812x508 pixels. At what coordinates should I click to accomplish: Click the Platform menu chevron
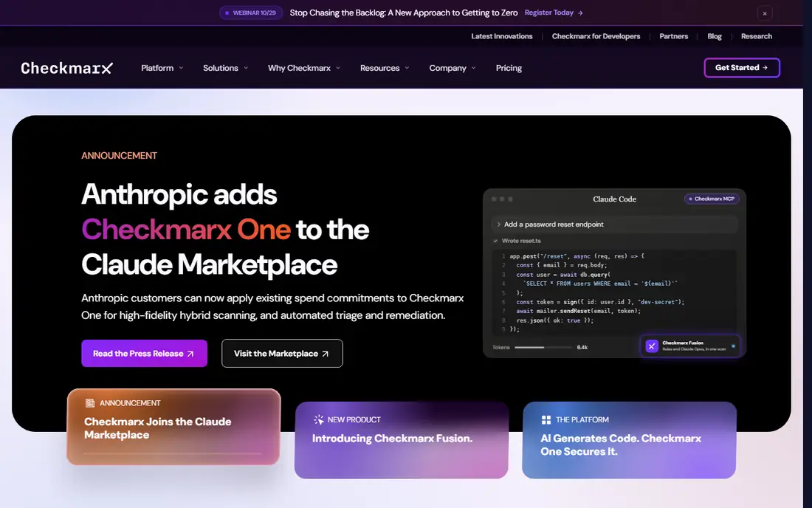coord(181,68)
